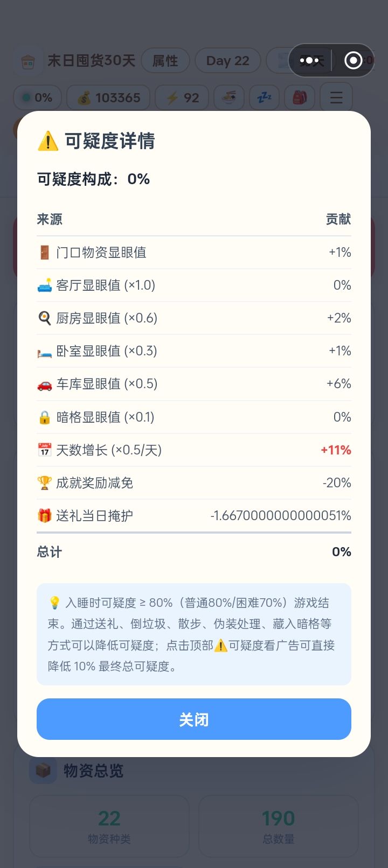Tap the 0% suspicion indicator
Screen dimensions: 388x868
click(x=37, y=97)
